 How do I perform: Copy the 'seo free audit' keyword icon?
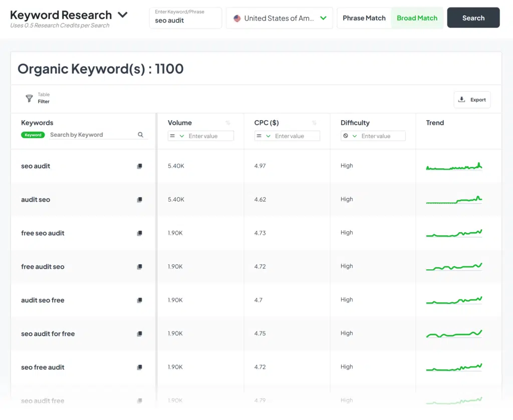coord(140,367)
